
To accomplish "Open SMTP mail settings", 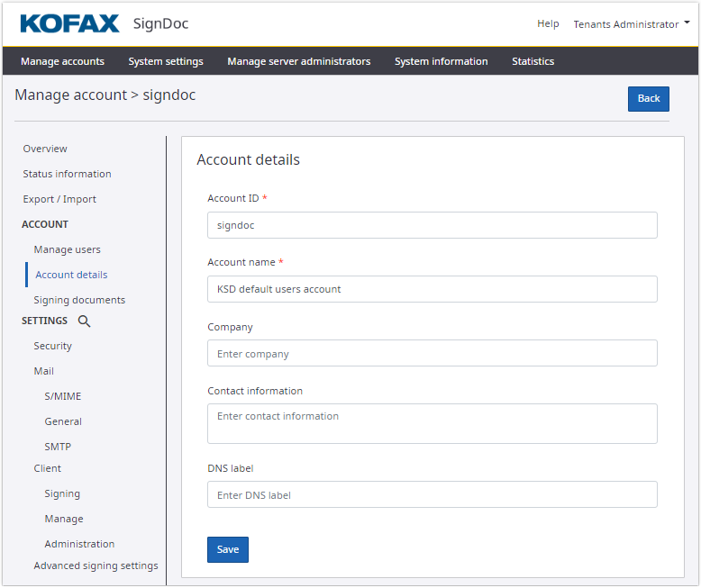I will click(58, 447).
